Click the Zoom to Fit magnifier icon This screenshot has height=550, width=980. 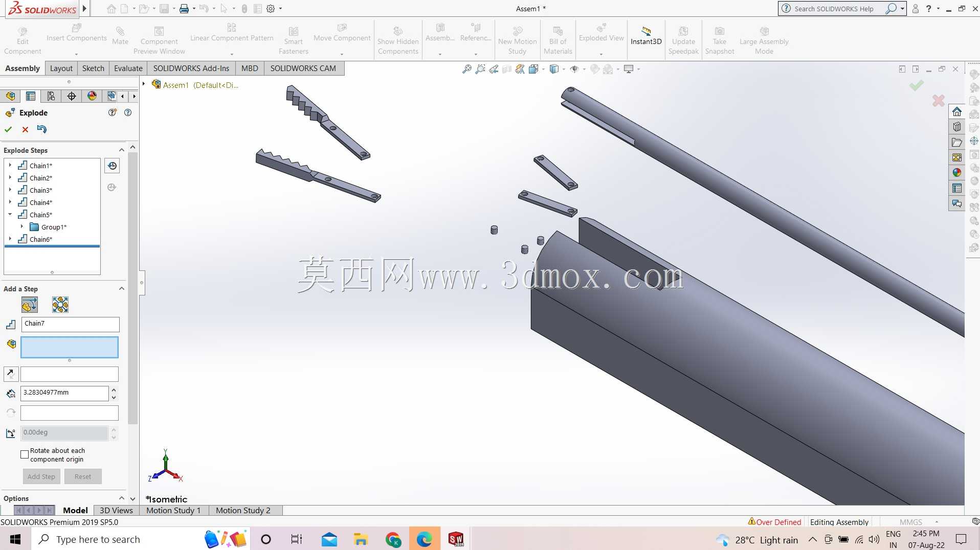tap(467, 69)
